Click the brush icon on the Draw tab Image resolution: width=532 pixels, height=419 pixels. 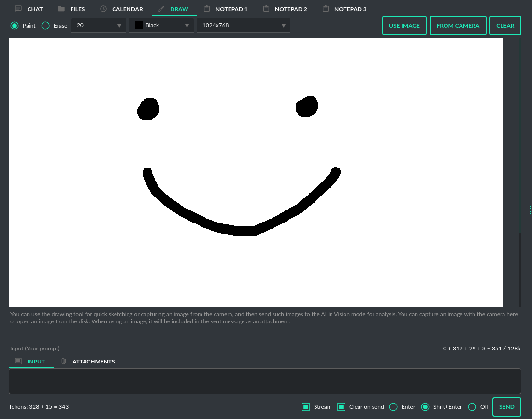(161, 9)
